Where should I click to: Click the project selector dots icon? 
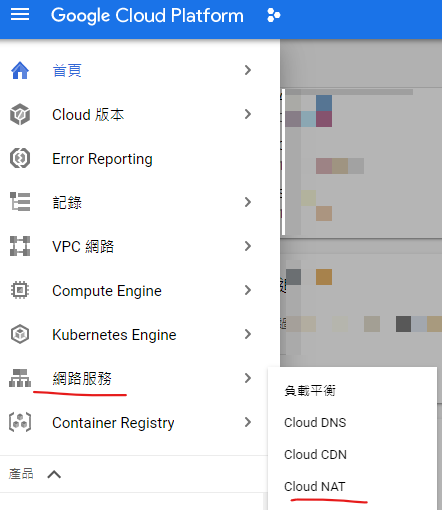point(274,15)
